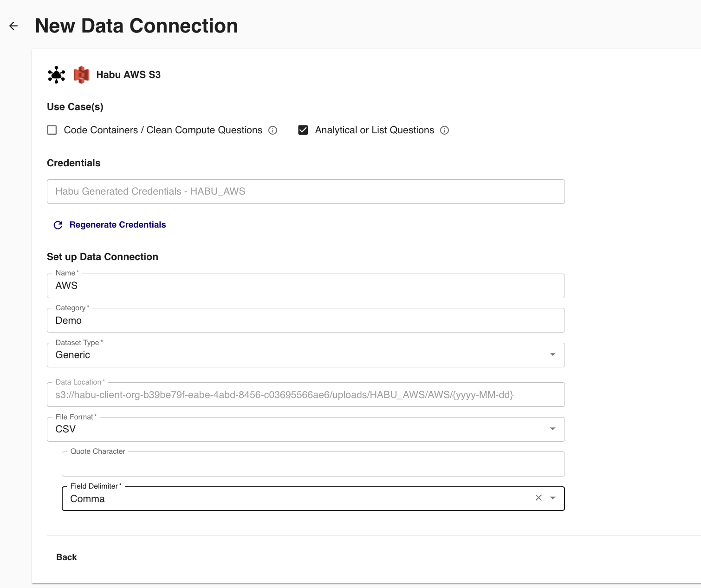This screenshot has width=701, height=588.
Task: Click the Comma delimiter value
Action: point(87,499)
